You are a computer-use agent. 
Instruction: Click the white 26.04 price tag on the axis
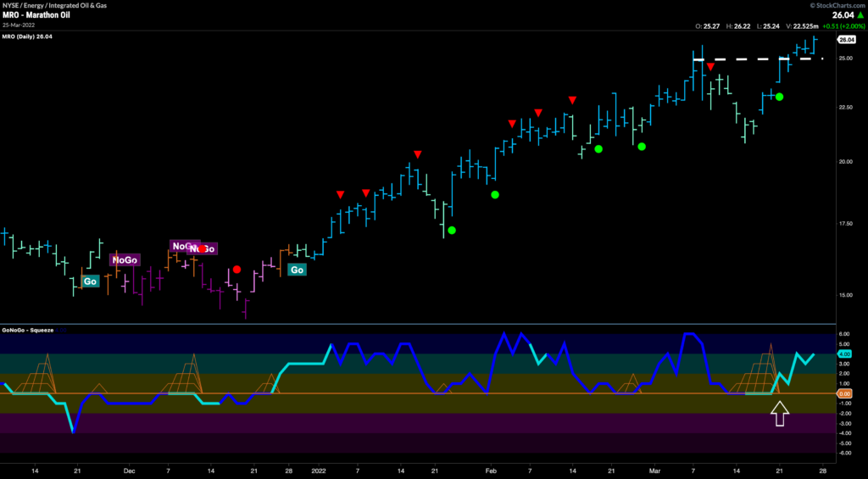(x=847, y=40)
